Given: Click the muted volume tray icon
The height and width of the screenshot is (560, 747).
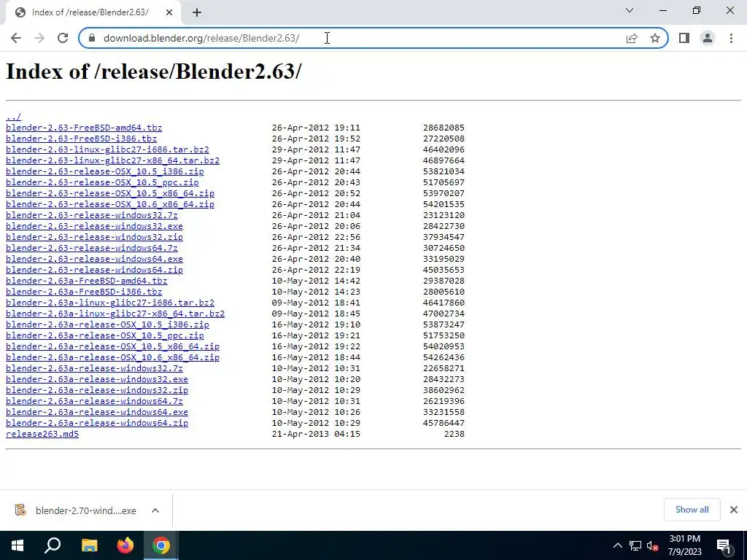Looking at the screenshot, I should click(652, 545).
